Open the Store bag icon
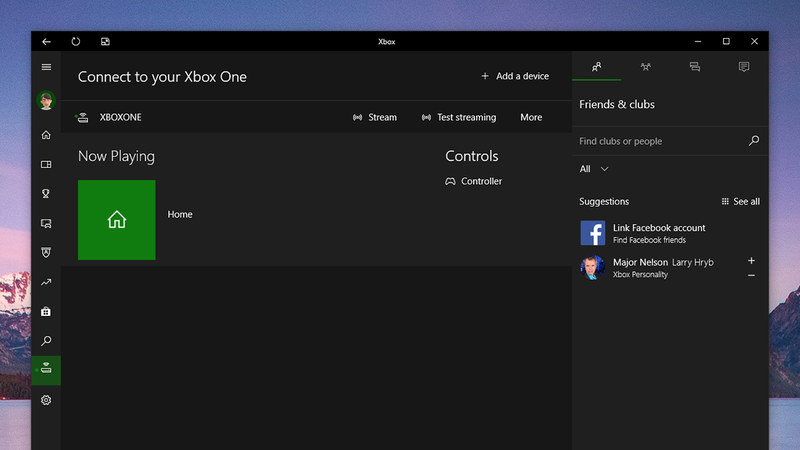 click(x=46, y=311)
